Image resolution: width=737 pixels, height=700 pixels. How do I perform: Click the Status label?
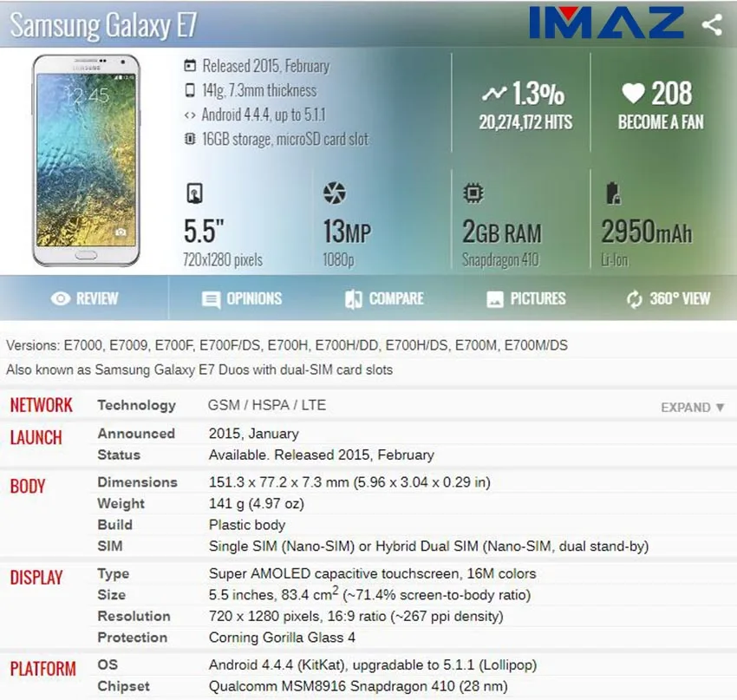119,455
